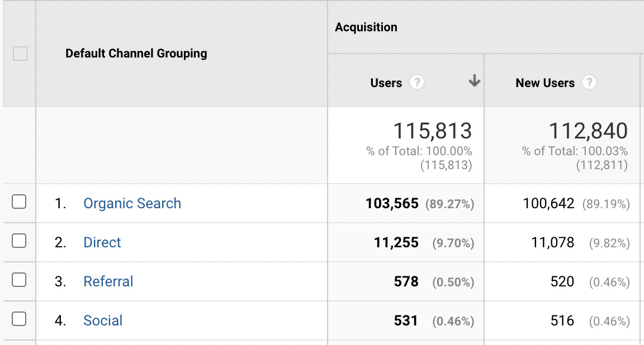Open the Organic Search channel report

point(132,203)
